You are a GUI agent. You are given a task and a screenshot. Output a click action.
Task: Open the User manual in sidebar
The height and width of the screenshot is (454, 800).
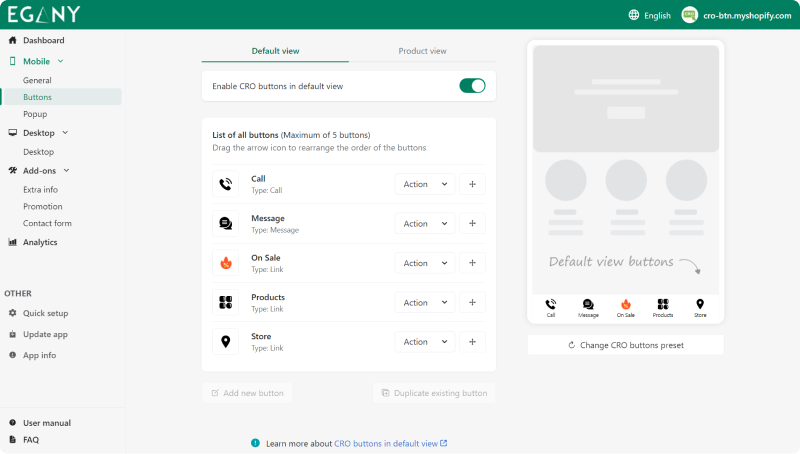tap(46, 423)
